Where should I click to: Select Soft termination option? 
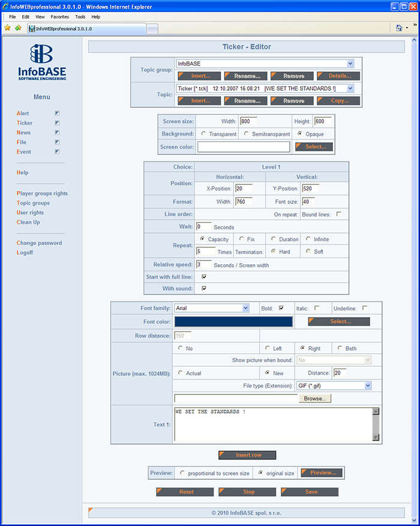(308, 251)
